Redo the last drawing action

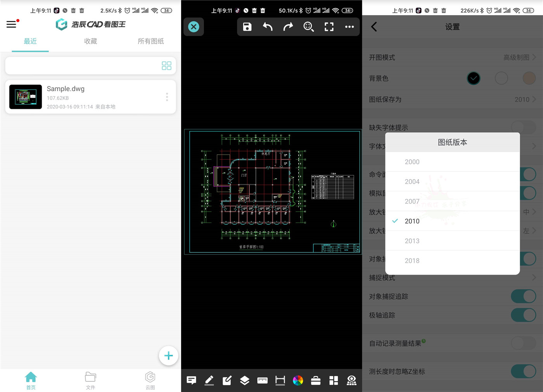pos(288,27)
